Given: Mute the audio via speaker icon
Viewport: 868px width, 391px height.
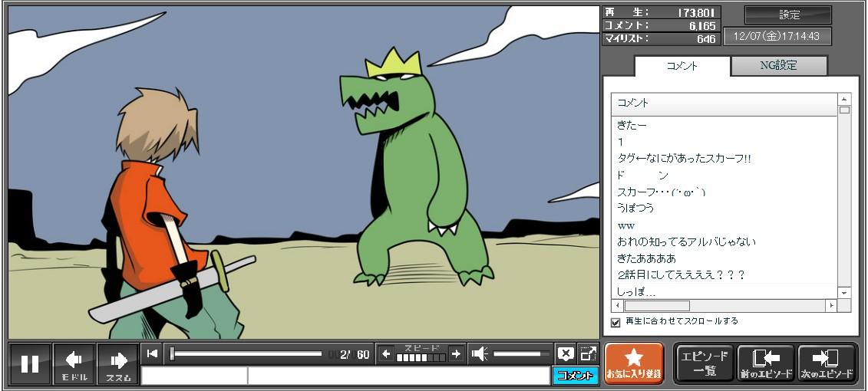Looking at the screenshot, I should 480,353.
